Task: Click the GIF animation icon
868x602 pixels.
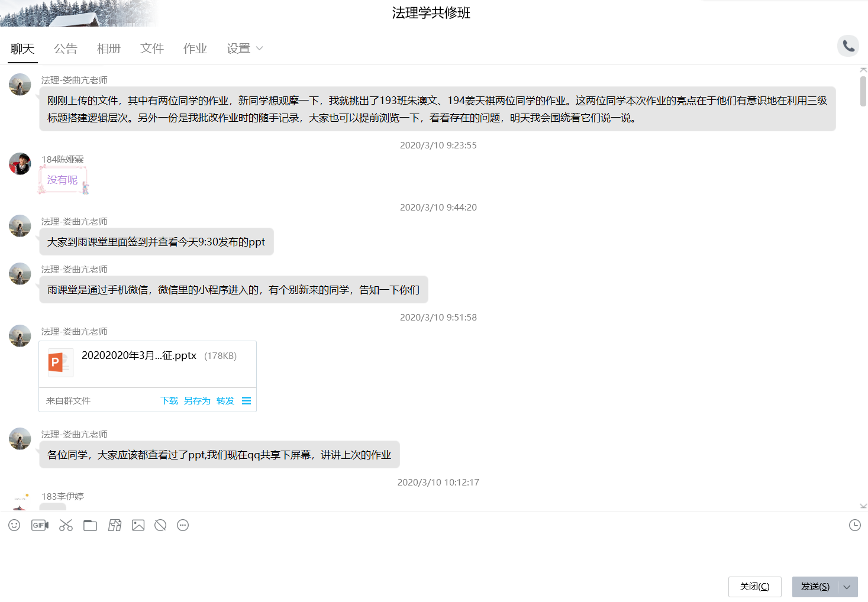Action: 40,525
